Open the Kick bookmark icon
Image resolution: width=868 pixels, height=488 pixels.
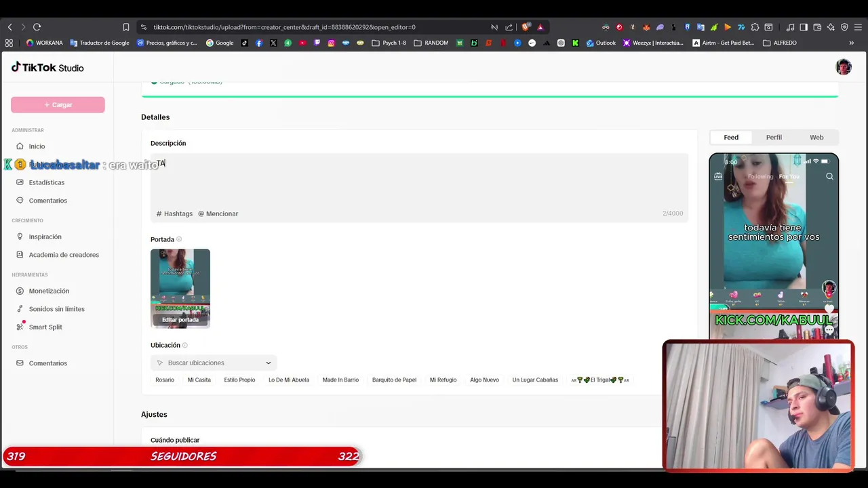click(x=575, y=43)
